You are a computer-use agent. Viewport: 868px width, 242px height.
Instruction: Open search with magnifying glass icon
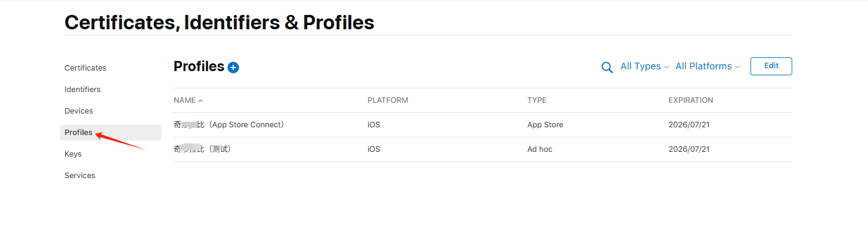tap(607, 68)
